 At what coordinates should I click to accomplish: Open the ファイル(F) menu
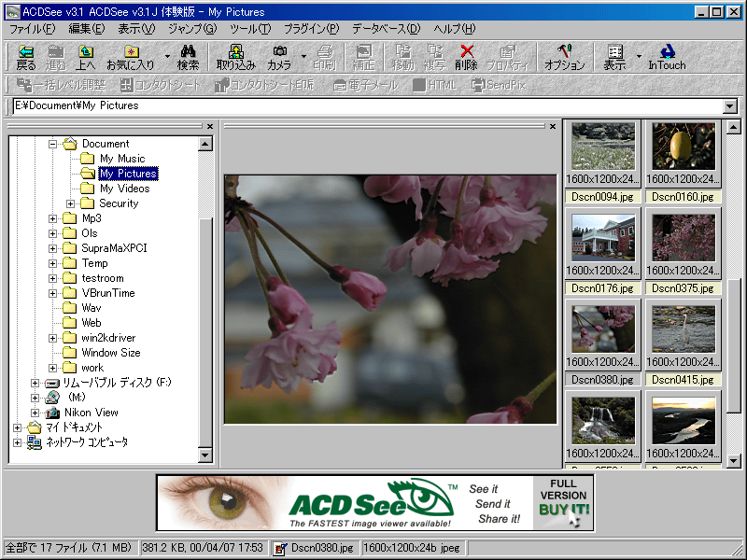click(x=32, y=29)
